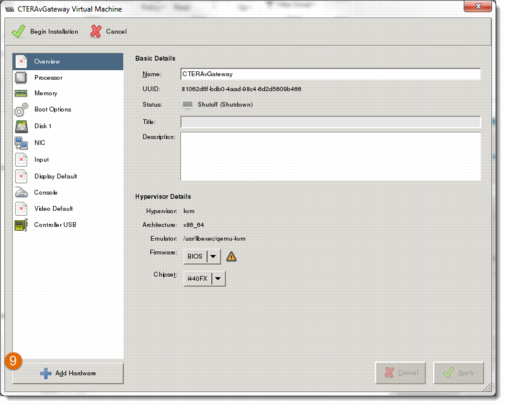506x405 pixels.
Task: Click the kvm hypervisor value
Action: tap(189, 211)
